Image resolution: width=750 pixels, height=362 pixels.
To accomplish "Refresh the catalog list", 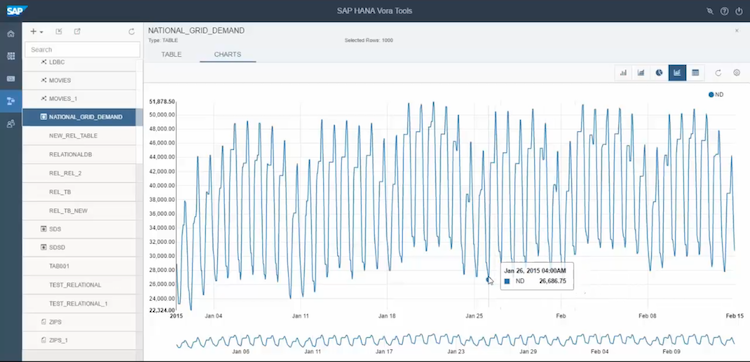I will click(x=132, y=32).
